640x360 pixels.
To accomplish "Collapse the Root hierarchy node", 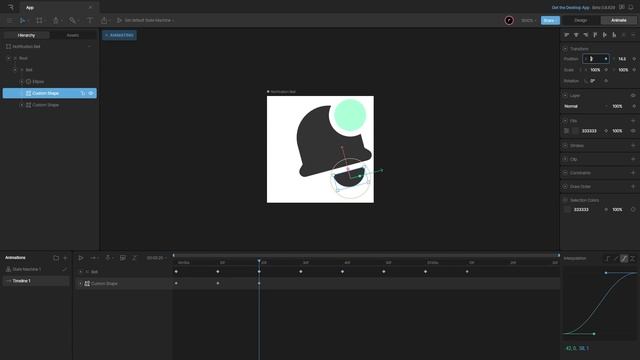I will [9, 58].
